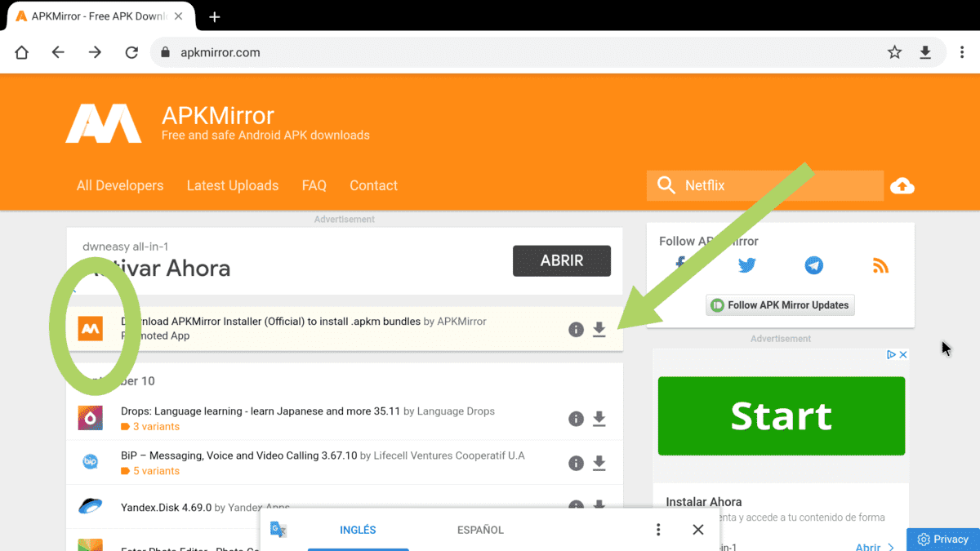The height and width of the screenshot is (551, 980).
Task: Open All Developers menu item
Action: coord(120,185)
